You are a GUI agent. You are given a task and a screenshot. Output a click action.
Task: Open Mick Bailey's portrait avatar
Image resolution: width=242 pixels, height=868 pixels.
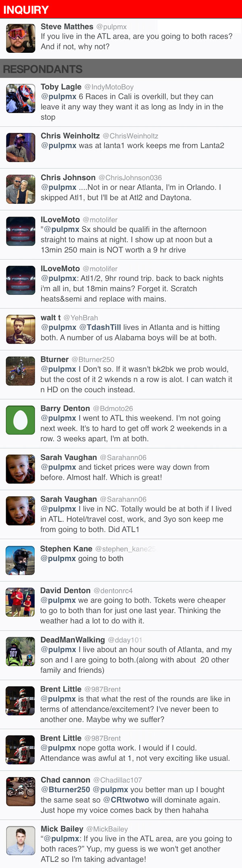(21, 841)
